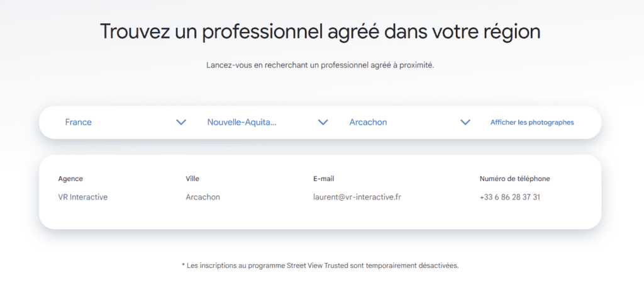
Task: Click the phone number +33 6 86 28 37 31
Action: [509, 197]
